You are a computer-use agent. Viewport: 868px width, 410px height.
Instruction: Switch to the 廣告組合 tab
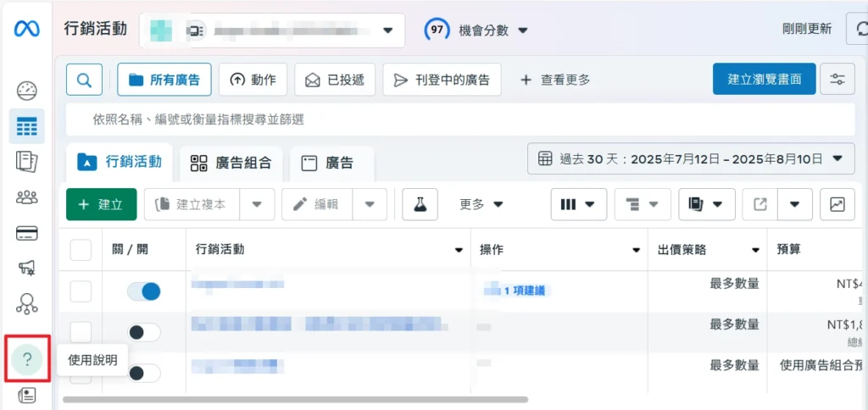pos(231,163)
